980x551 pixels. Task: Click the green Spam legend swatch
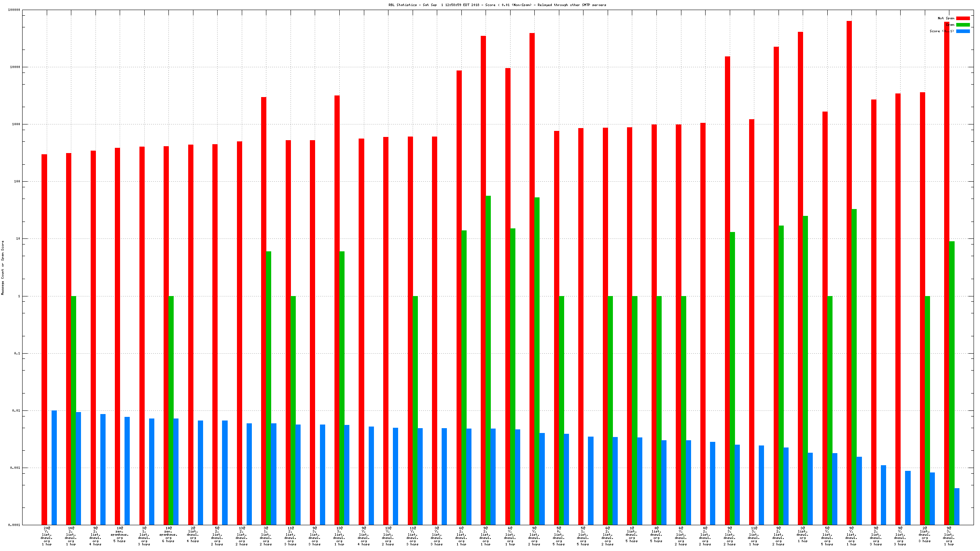point(963,25)
